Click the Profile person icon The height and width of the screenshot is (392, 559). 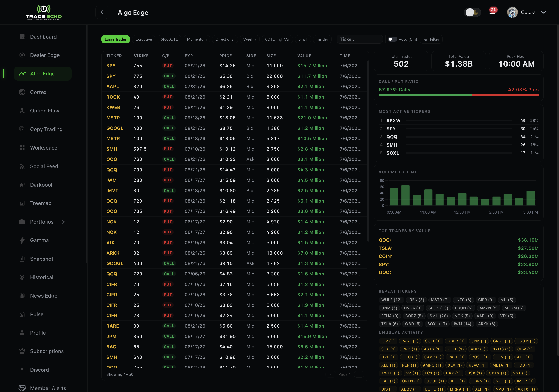pyautogui.click(x=22, y=333)
